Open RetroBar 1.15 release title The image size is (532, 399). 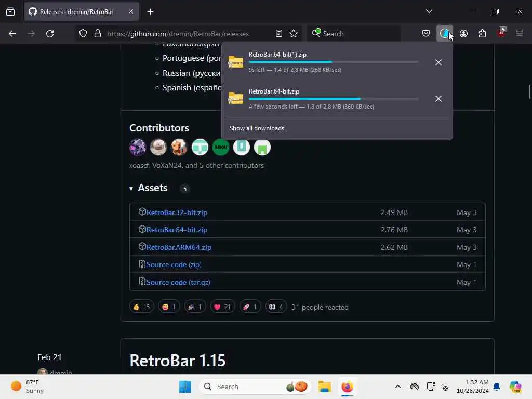coord(178,361)
